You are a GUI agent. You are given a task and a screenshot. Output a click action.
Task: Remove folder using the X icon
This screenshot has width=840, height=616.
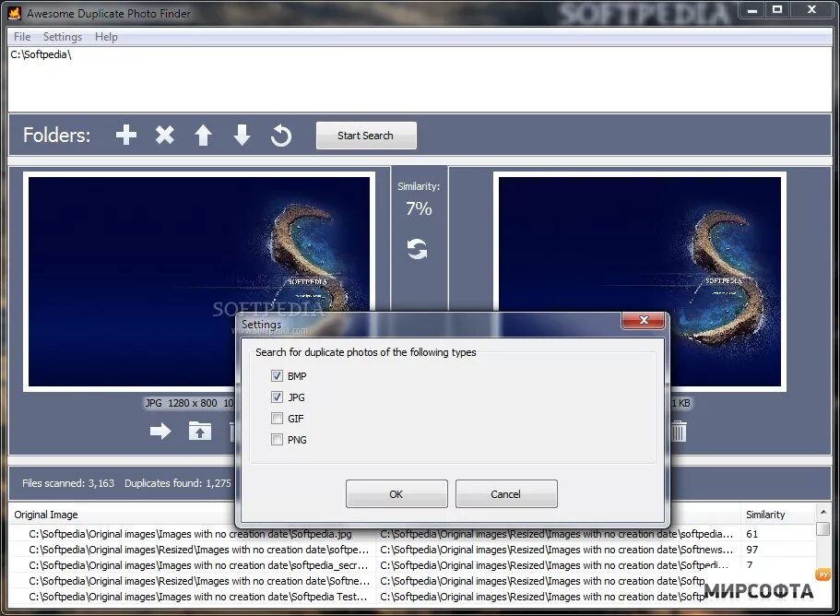pyautogui.click(x=164, y=135)
